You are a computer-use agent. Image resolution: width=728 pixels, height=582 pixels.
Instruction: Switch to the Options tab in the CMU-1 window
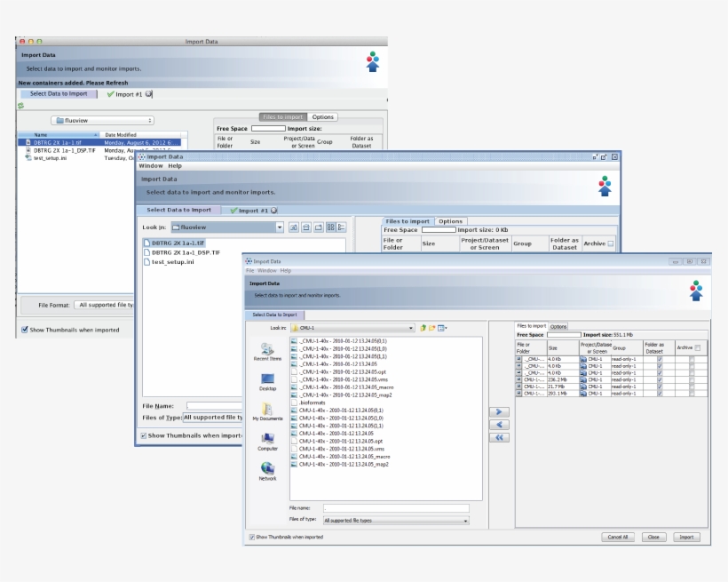[558, 326]
